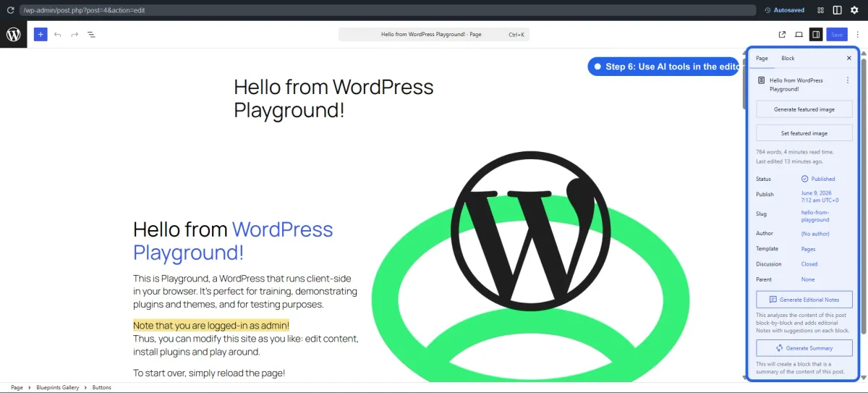Click the highlighted 'Note that you are logged-in' text
Viewport: 868px width, 393px height.
pyautogui.click(x=211, y=326)
